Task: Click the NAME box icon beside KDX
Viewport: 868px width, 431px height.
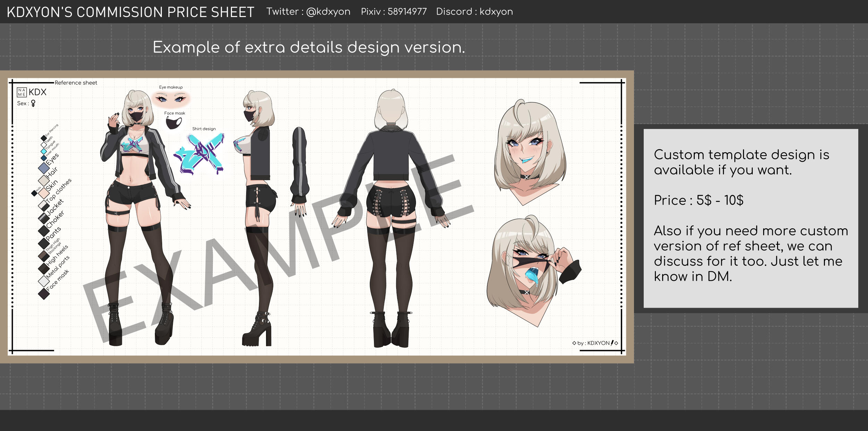Action: [x=22, y=92]
